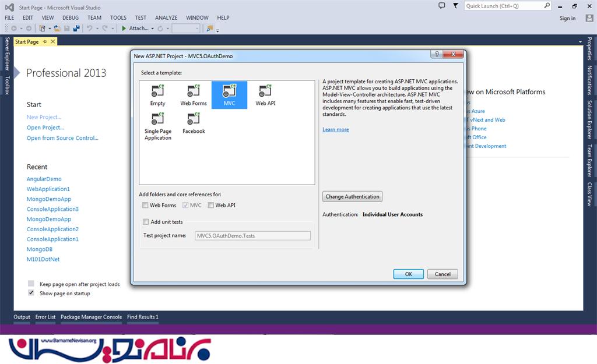Open the feedback speech bubble icon
Image resolution: width=597 pixels, height=364 pixels.
pyautogui.click(x=442, y=6)
